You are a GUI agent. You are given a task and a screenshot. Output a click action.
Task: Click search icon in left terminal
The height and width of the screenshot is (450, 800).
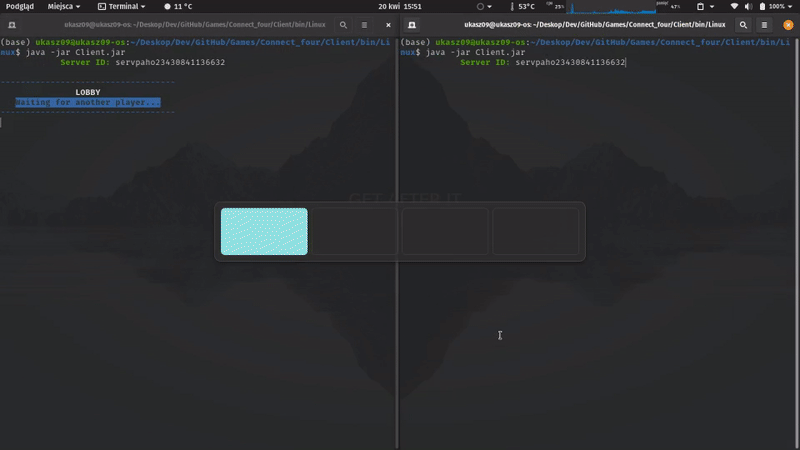(343, 25)
